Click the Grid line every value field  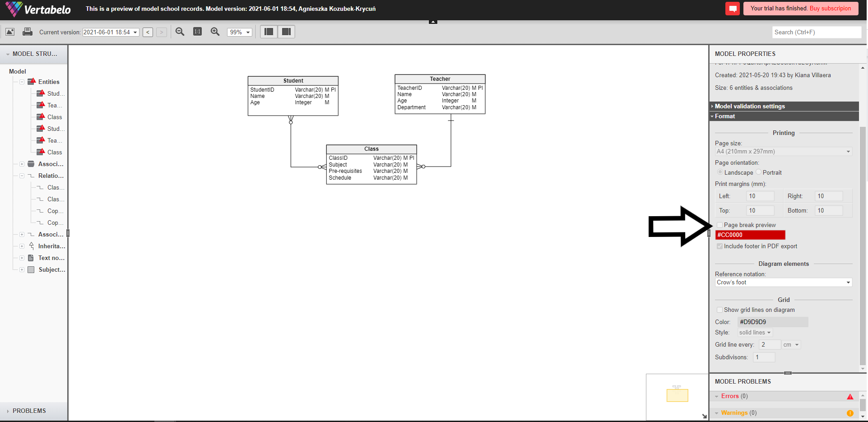(770, 344)
